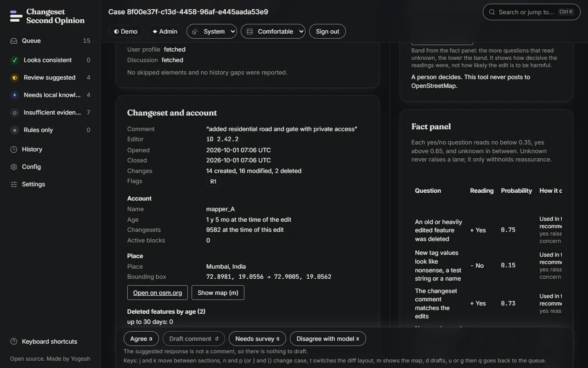Viewport: 588px width, 368px height.
Task: Click the iD 2.42.2 editor value
Action: (x=222, y=139)
